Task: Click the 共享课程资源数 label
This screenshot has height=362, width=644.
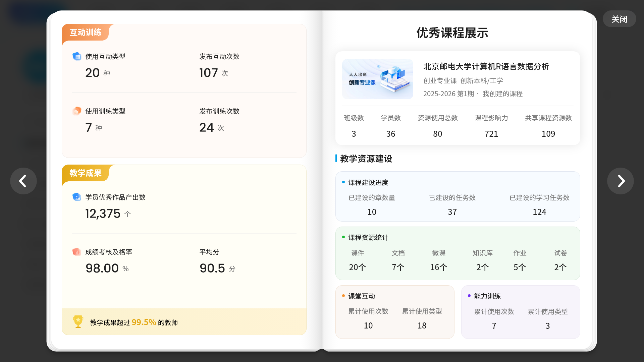Action: pos(548,118)
